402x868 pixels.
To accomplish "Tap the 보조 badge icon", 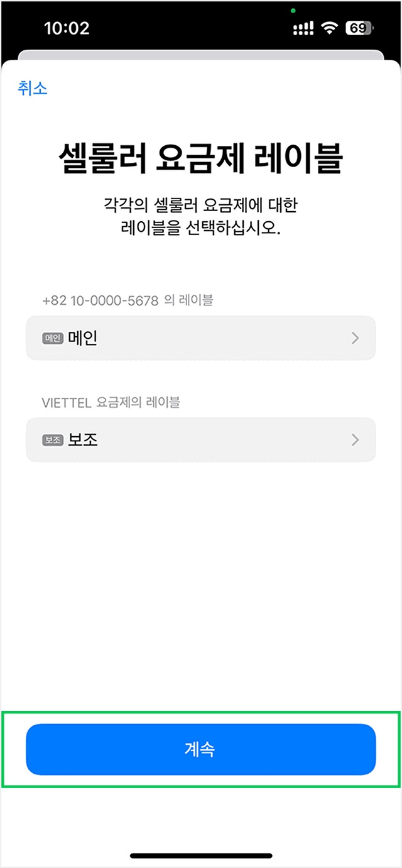I will coord(53,440).
